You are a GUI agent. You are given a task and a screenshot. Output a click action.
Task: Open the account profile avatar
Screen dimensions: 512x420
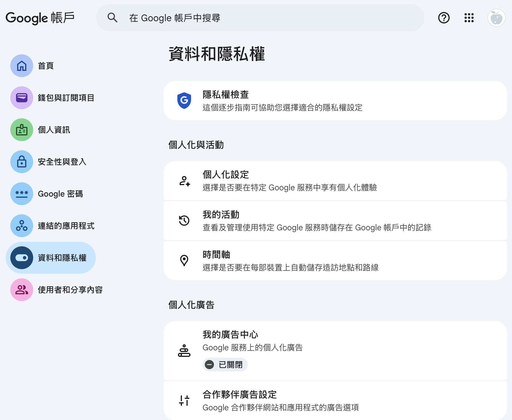click(x=496, y=18)
